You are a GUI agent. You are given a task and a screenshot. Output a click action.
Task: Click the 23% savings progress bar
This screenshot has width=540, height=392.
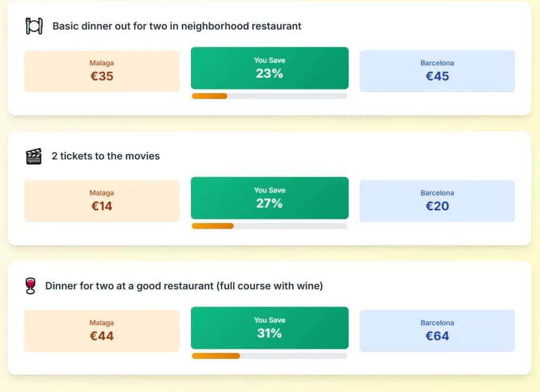(x=269, y=96)
